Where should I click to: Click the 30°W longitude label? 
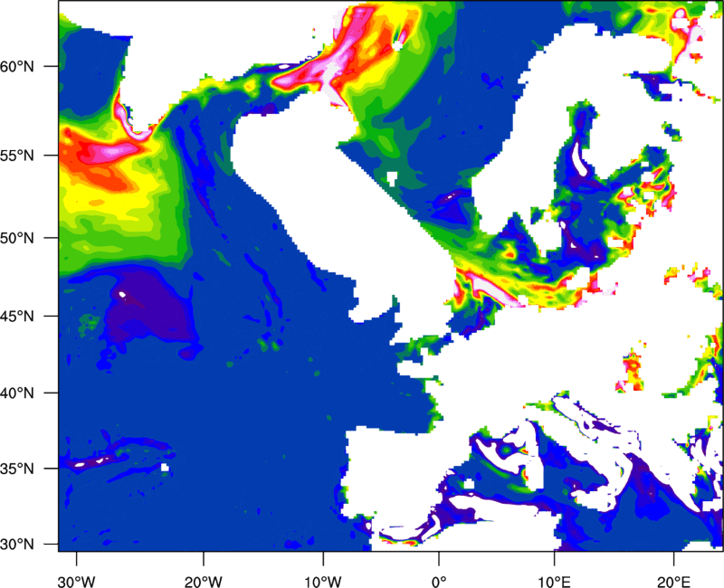click(x=76, y=582)
